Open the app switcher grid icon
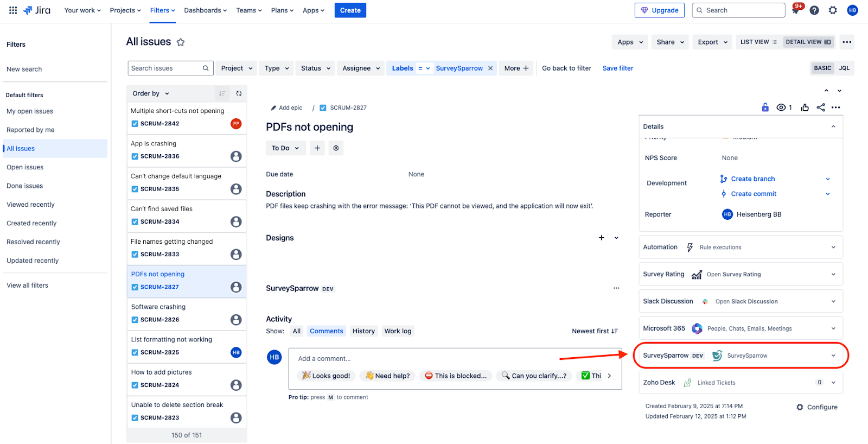Viewport: 868px width, 444px height. click(x=13, y=10)
